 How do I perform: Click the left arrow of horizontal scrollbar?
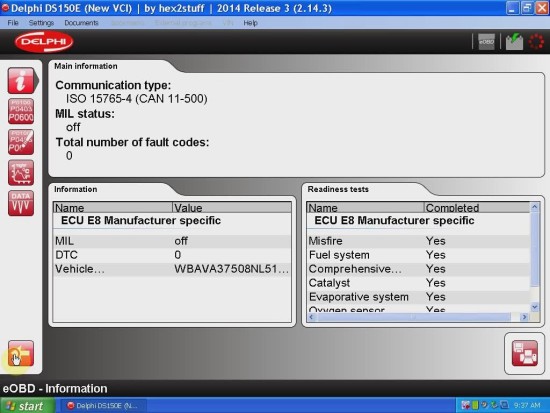coord(311,317)
